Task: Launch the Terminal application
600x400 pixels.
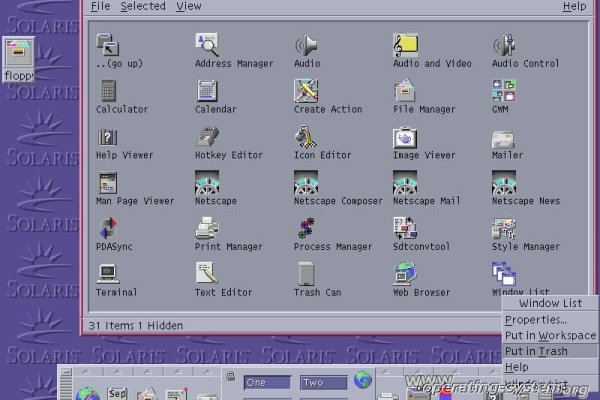Action: [107, 273]
